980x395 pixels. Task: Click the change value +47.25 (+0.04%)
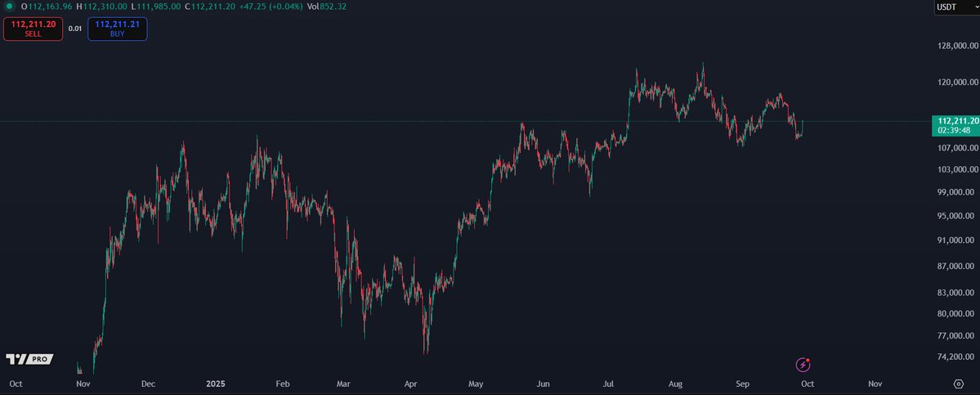click(x=271, y=7)
